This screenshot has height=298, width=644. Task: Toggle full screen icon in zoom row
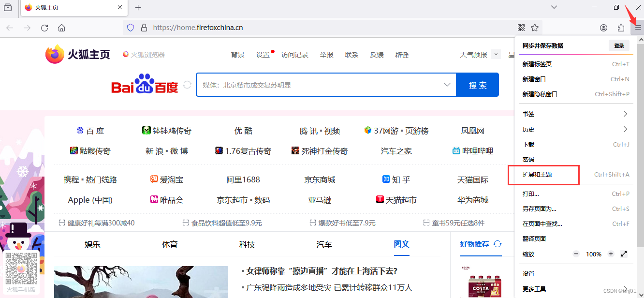(624, 254)
